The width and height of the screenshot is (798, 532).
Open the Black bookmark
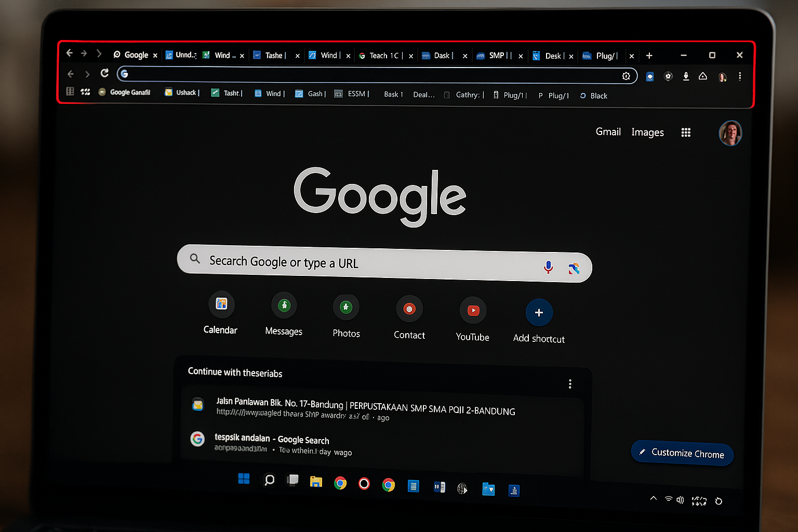click(x=593, y=96)
